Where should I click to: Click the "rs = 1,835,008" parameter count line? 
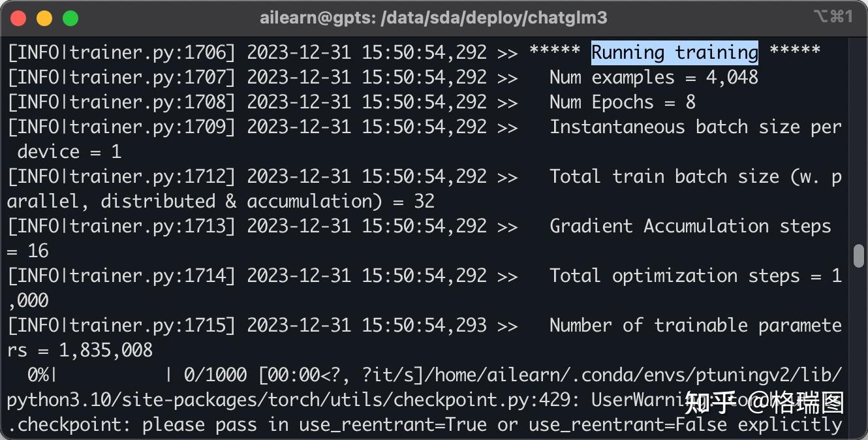point(80,351)
